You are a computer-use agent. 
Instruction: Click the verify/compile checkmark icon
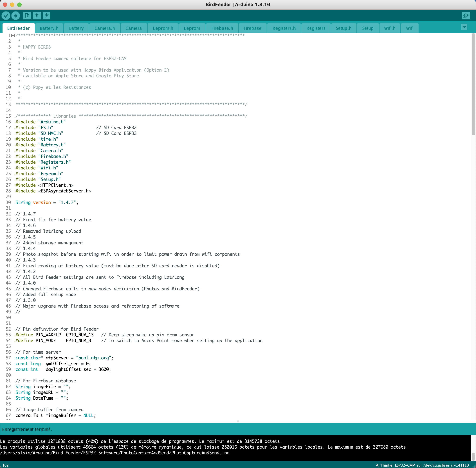(6, 15)
